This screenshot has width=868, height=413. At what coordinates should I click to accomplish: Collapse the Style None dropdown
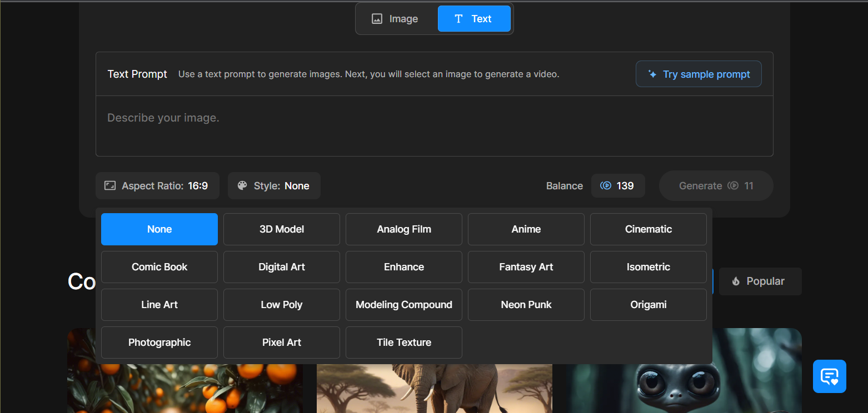click(x=274, y=186)
